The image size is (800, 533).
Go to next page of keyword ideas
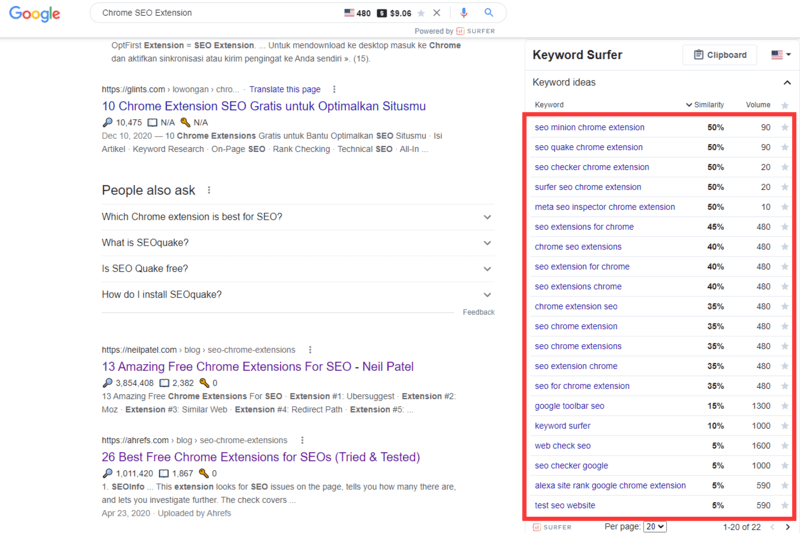pos(788,526)
